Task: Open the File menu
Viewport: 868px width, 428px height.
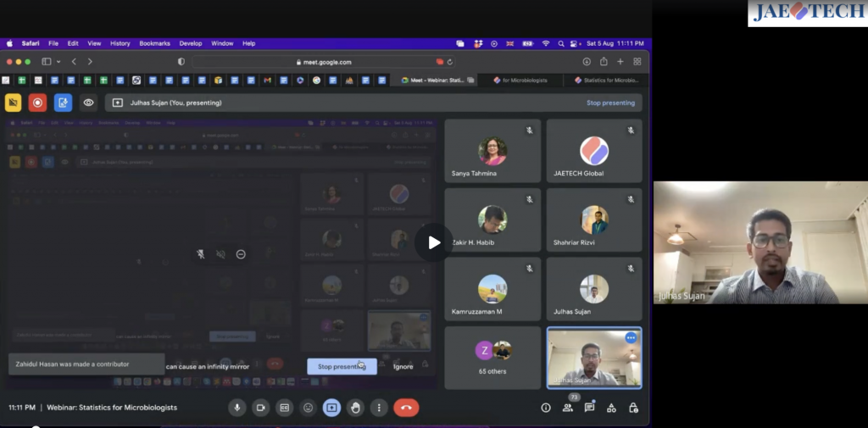Action: click(x=53, y=43)
